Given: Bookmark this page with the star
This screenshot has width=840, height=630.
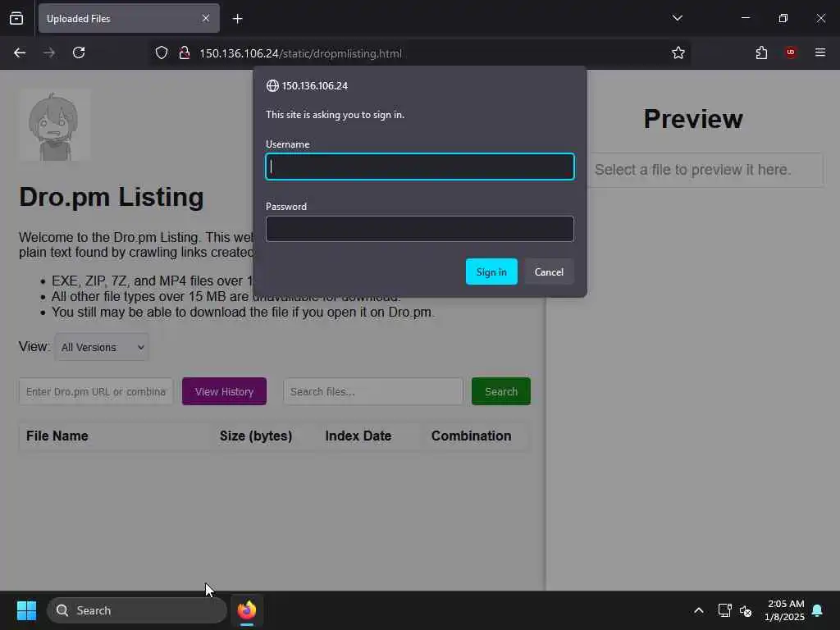Looking at the screenshot, I should (x=678, y=52).
